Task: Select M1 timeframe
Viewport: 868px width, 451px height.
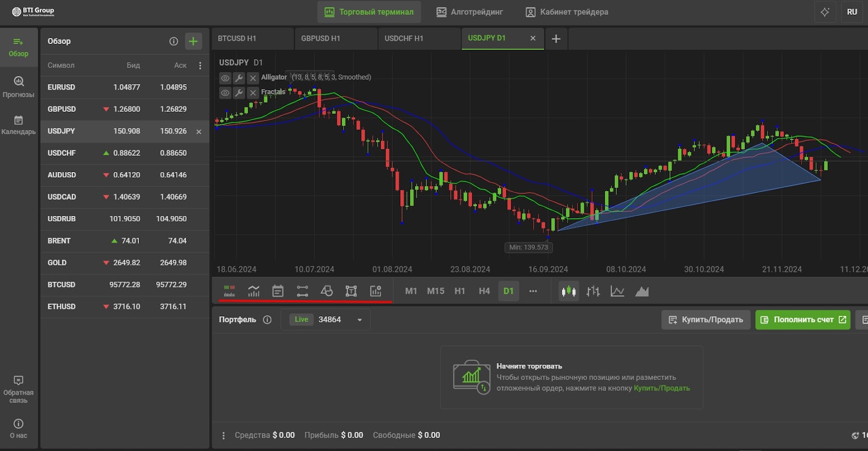Action: [x=411, y=291]
